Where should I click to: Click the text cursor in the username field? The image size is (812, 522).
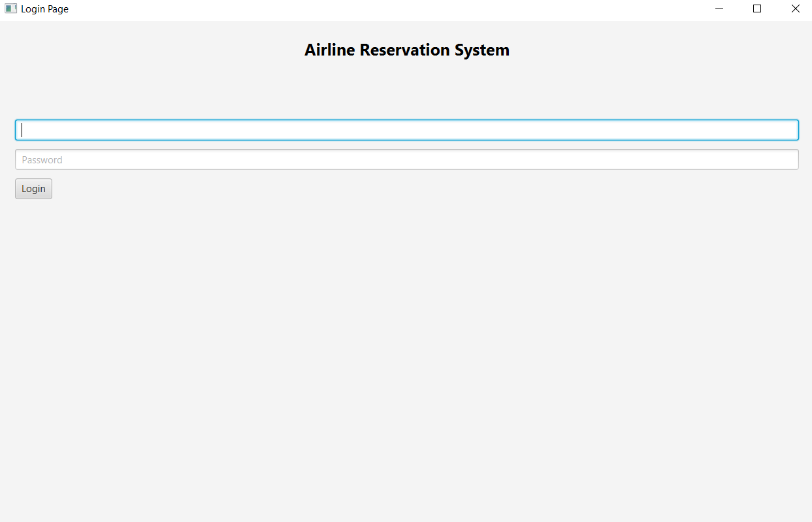[22, 129]
